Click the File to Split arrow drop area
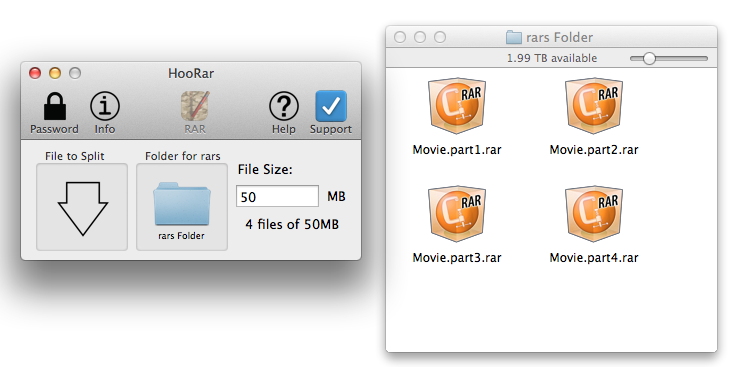The height and width of the screenshot is (367, 738). [82, 207]
